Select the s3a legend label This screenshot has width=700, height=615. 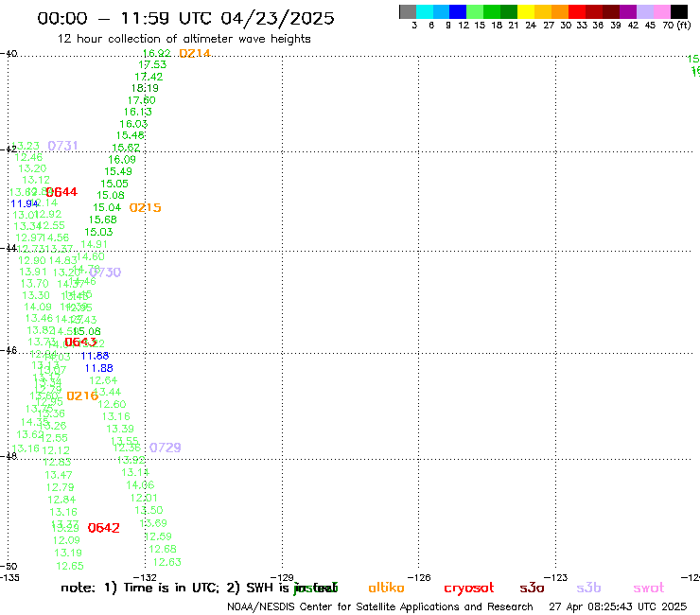click(x=532, y=588)
